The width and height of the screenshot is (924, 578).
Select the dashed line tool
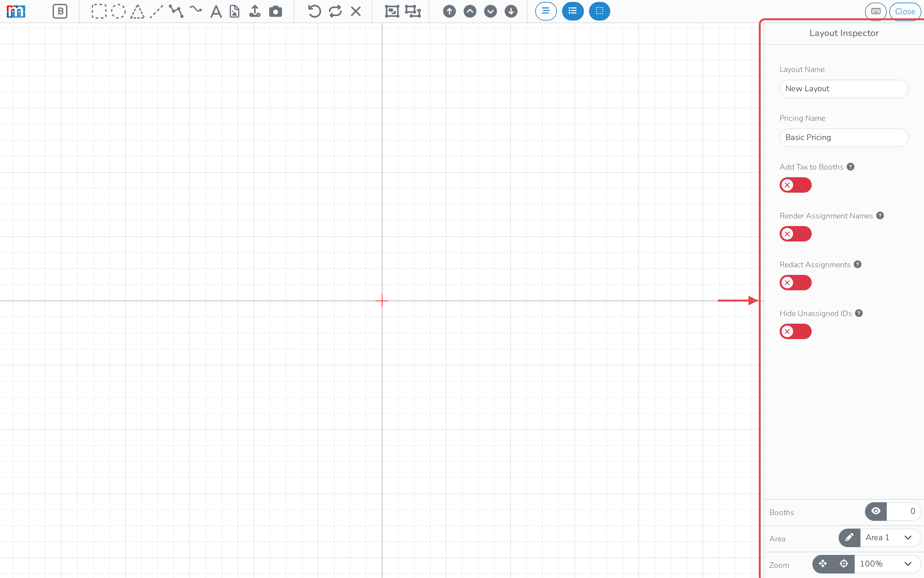click(x=157, y=12)
